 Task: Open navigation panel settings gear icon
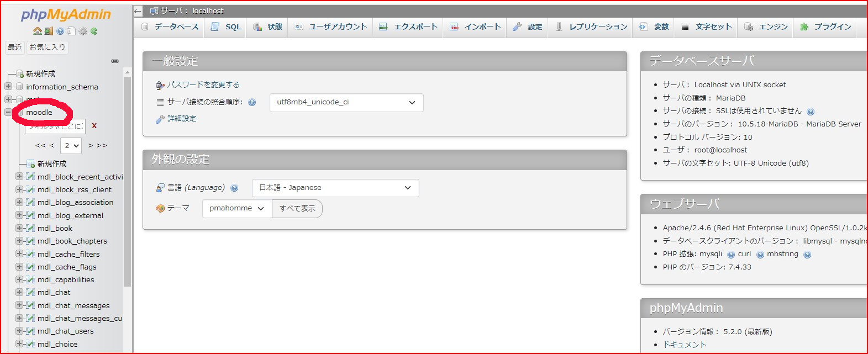[83, 31]
